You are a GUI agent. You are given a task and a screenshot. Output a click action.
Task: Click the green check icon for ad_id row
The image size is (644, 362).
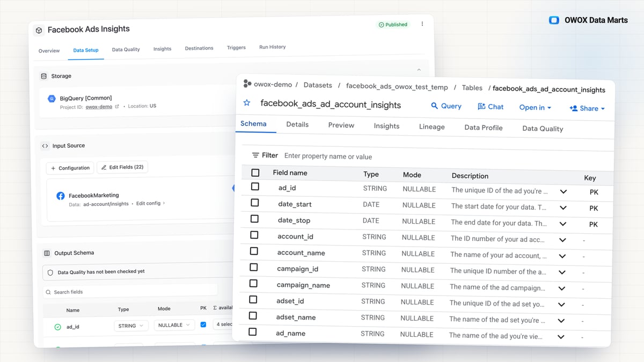(x=57, y=327)
